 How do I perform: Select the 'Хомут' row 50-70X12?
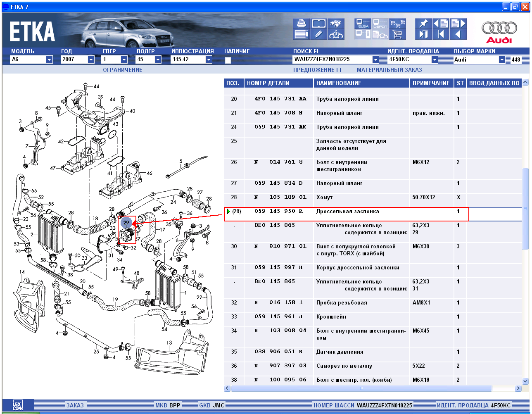pos(373,200)
